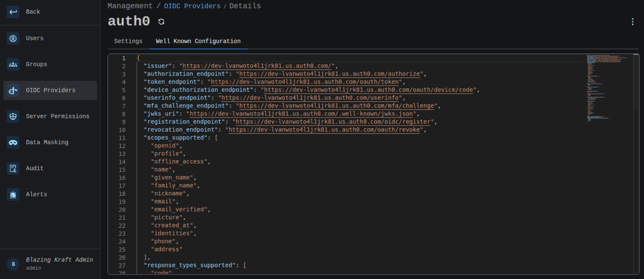Click OIDC Providers breadcrumb link
644x279 pixels.
pos(192,6)
